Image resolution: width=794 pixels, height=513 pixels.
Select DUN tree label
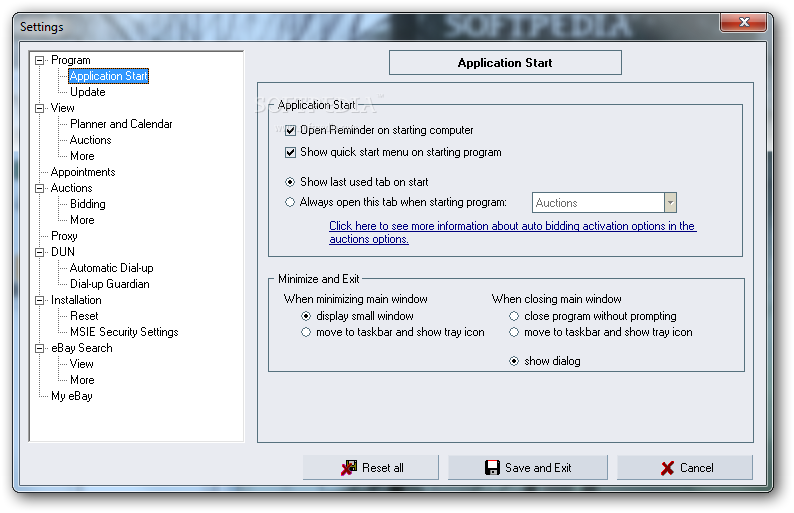point(63,252)
